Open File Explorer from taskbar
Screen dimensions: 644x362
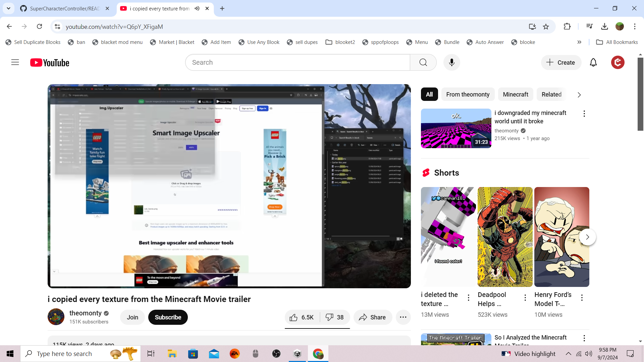(172, 354)
